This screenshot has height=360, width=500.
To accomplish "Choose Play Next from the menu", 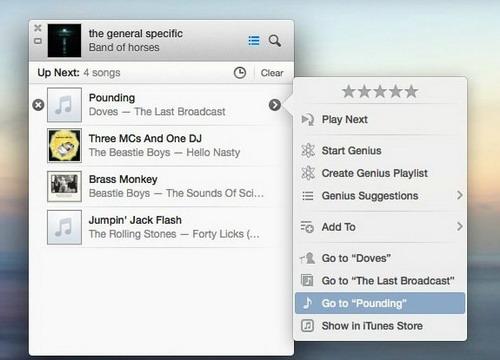I will click(x=380, y=119).
